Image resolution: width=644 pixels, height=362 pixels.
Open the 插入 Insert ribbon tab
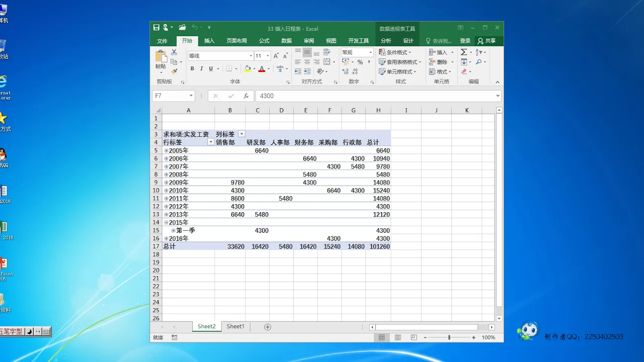coord(209,41)
